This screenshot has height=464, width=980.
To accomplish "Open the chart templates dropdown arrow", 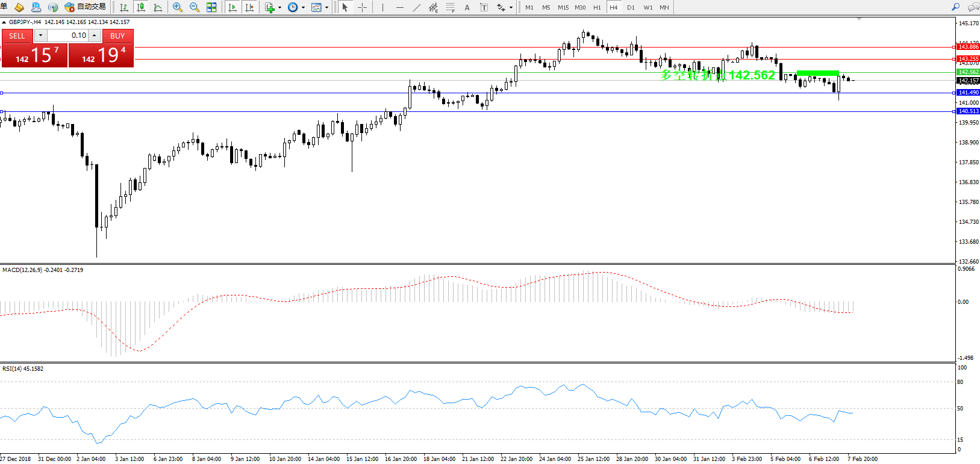I will 326,8.
